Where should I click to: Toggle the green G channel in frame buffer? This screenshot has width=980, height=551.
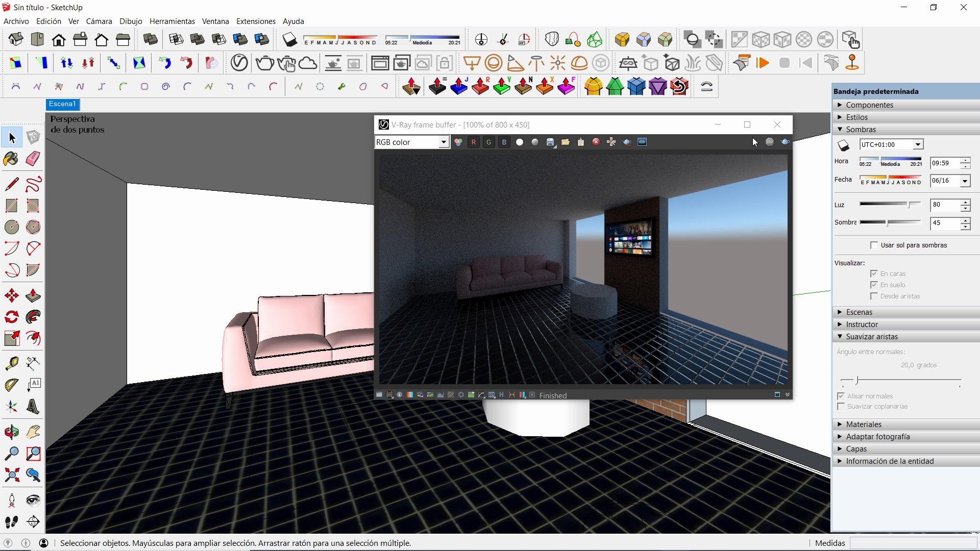pyautogui.click(x=489, y=142)
